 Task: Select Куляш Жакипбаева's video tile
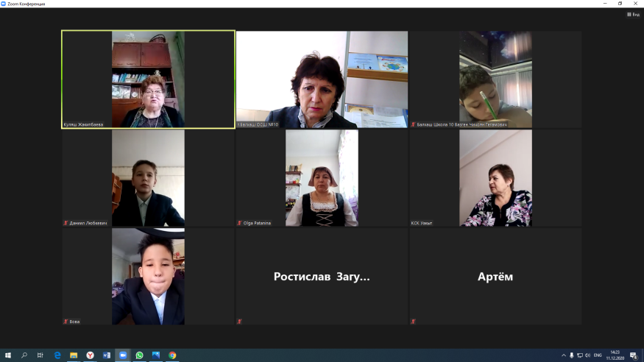point(148,79)
